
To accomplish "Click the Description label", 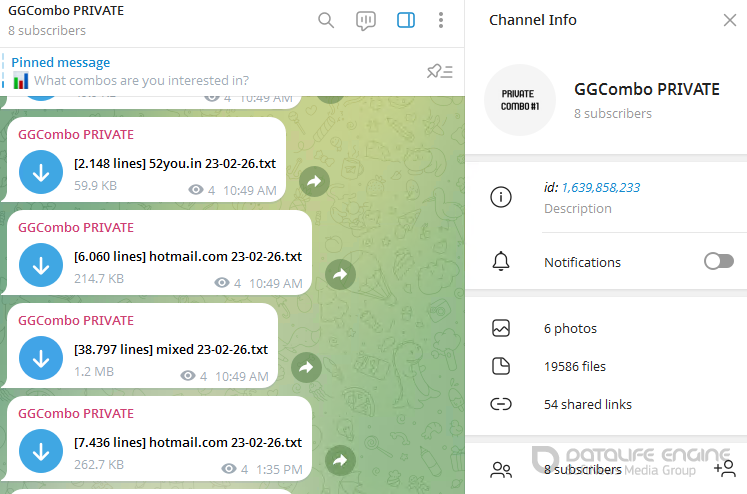I will (x=578, y=209).
